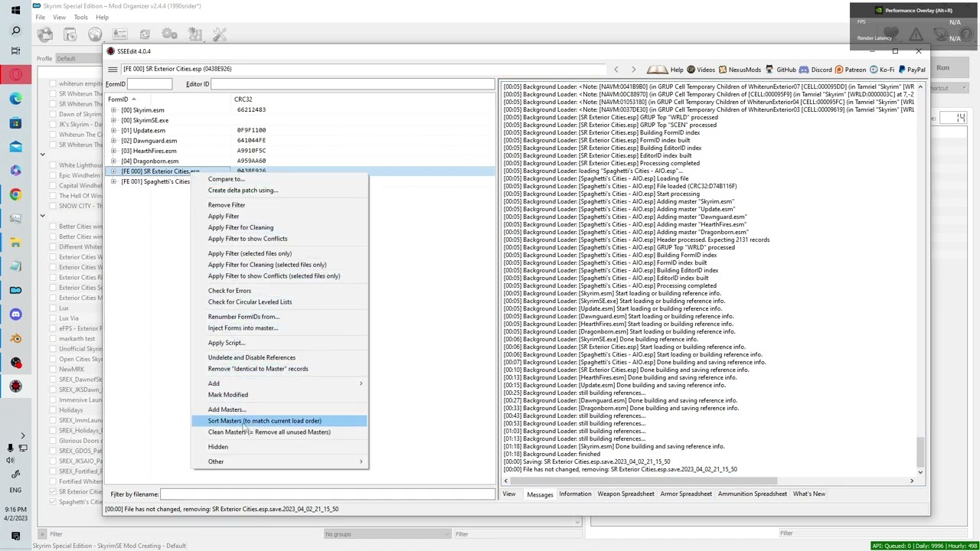The image size is (980, 551).
Task: Click Mod Organizer refresh icon
Action: point(145,34)
